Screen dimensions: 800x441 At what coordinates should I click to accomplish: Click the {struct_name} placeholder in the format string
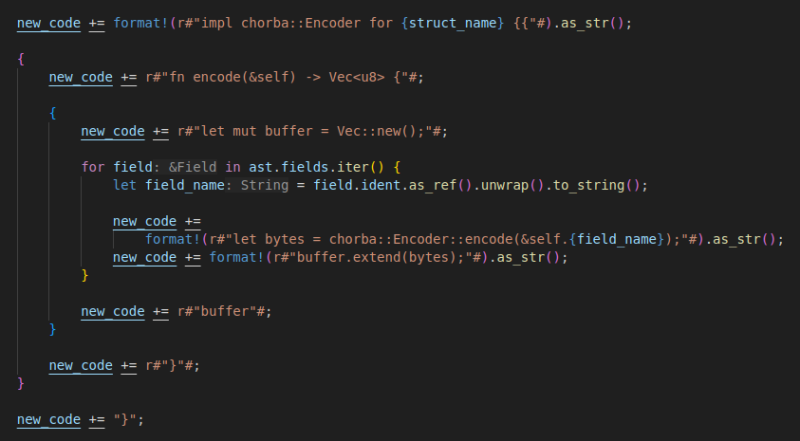pos(454,22)
